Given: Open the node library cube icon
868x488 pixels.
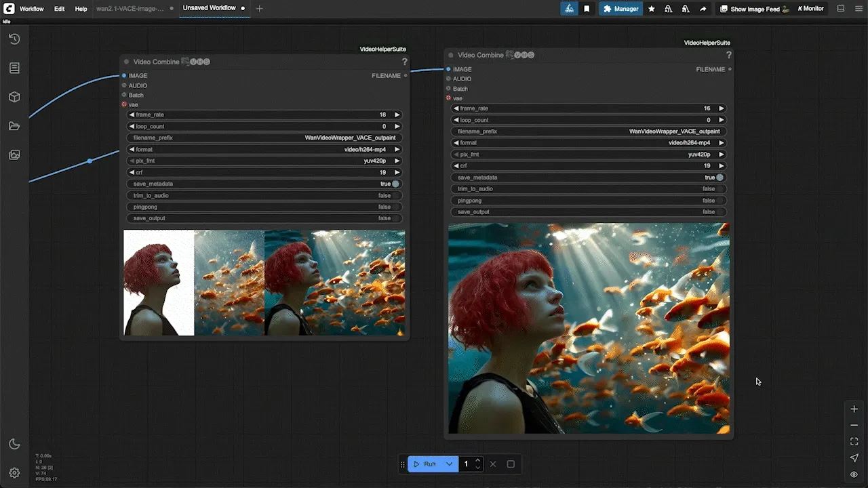Looking at the screenshot, I should pyautogui.click(x=14, y=97).
